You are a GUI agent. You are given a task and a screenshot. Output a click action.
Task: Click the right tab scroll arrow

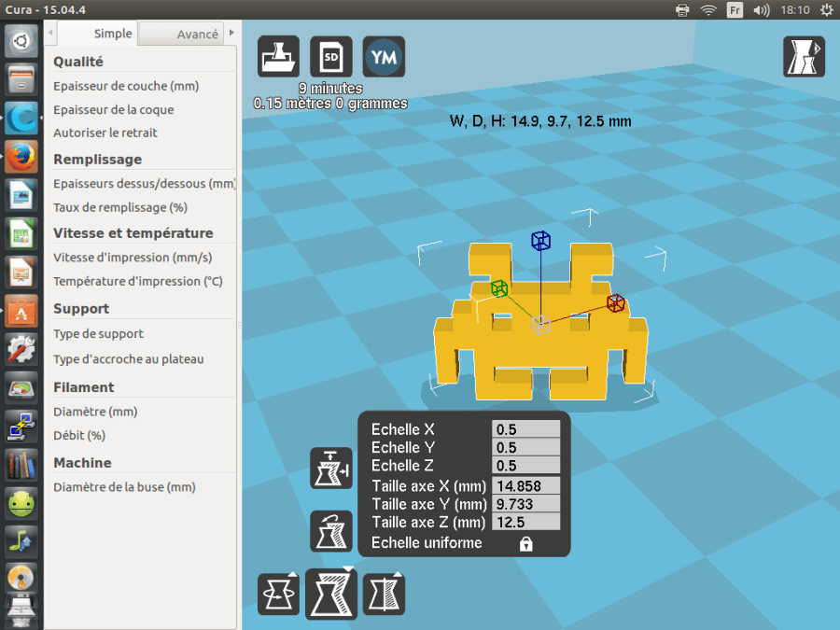231,34
